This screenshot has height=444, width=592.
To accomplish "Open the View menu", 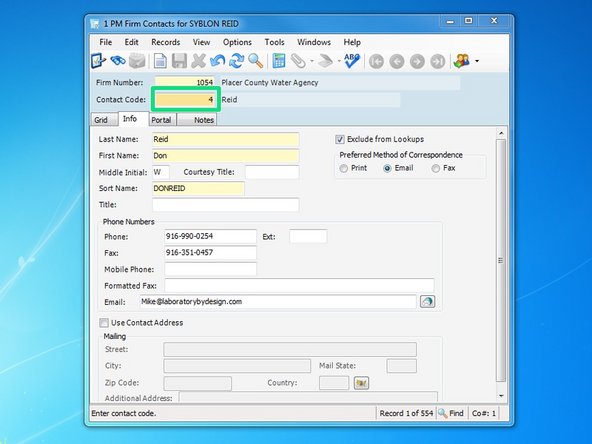I will click(x=201, y=42).
